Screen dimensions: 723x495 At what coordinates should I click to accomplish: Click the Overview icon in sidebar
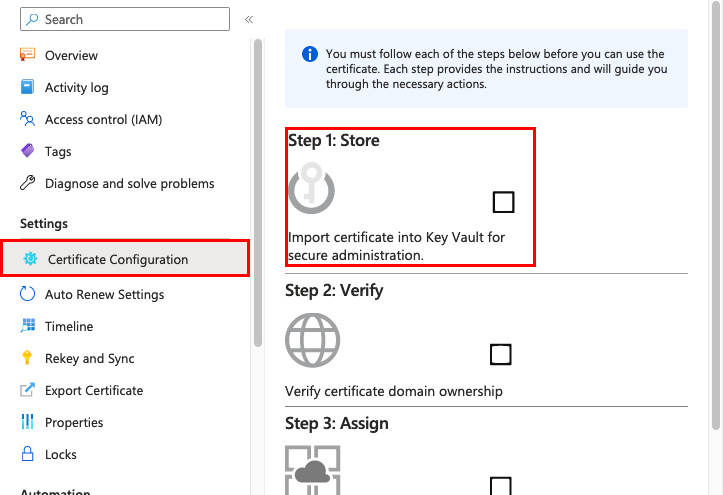click(x=28, y=55)
